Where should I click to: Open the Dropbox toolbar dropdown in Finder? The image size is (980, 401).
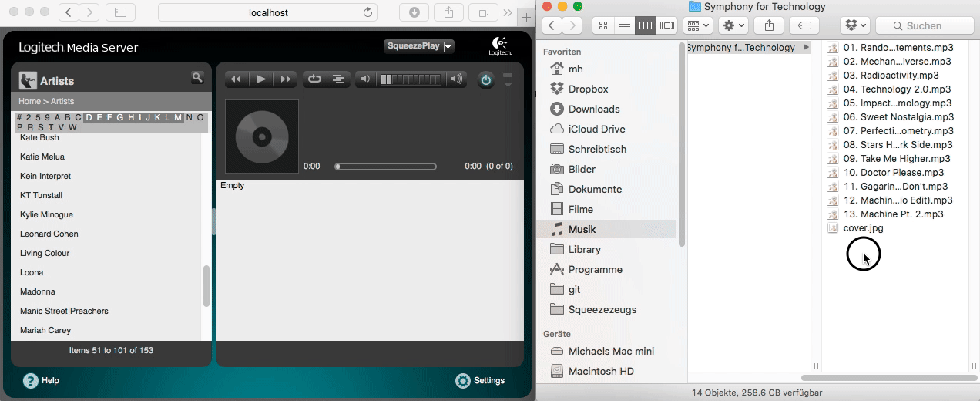click(855, 25)
